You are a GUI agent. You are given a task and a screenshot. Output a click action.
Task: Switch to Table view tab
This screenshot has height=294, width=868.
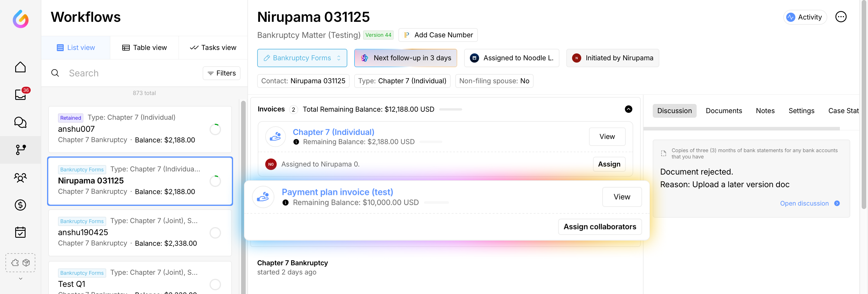pyautogui.click(x=144, y=48)
